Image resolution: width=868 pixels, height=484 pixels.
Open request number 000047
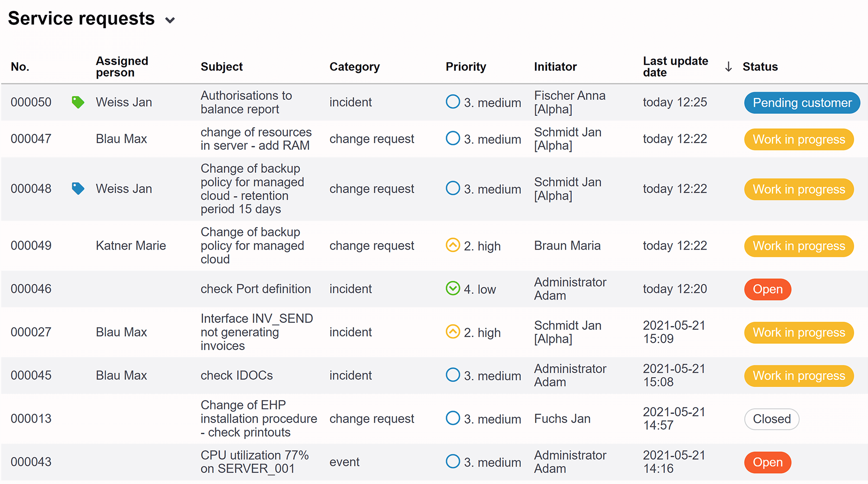31,139
